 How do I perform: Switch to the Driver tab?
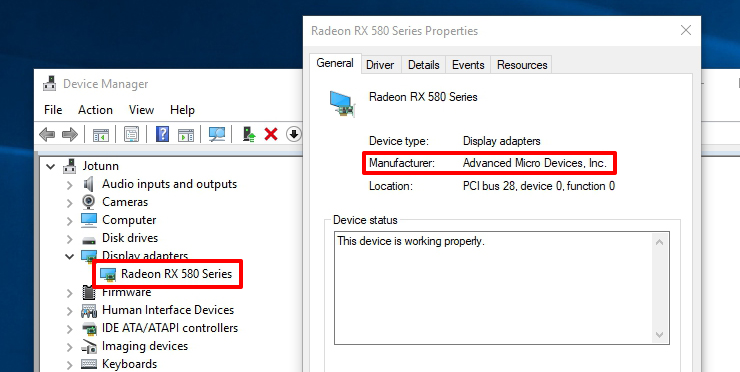point(380,65)
